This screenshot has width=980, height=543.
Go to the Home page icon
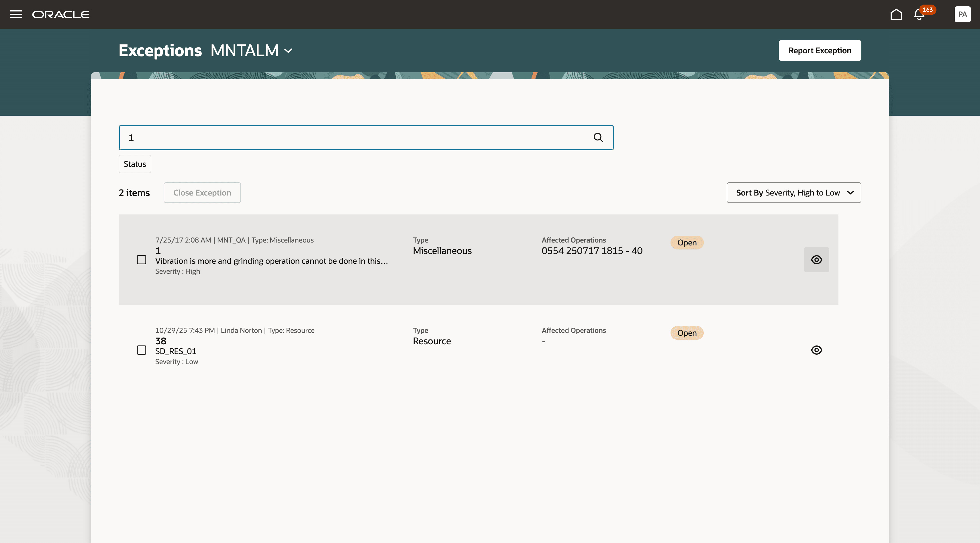[x=896, y=14]
